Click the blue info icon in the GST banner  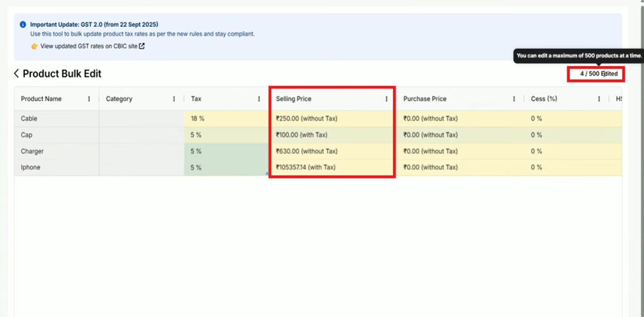point(23,24)
